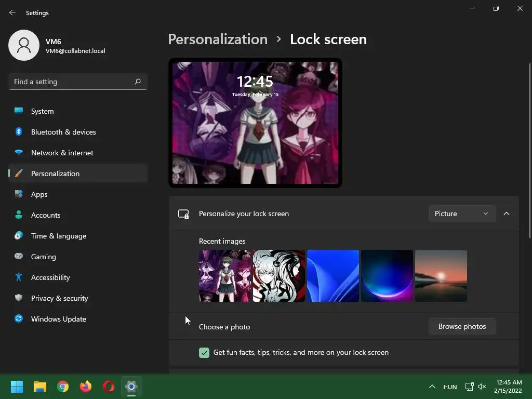Click the Settings gear taskbar icon

(x=131, y=387)
